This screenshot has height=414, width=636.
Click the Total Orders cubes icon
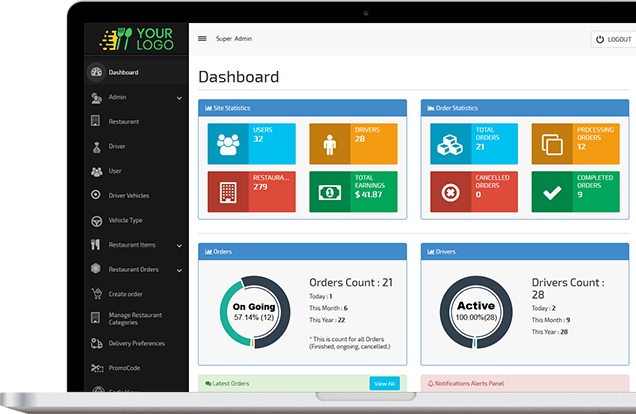(x=450, y=144)
